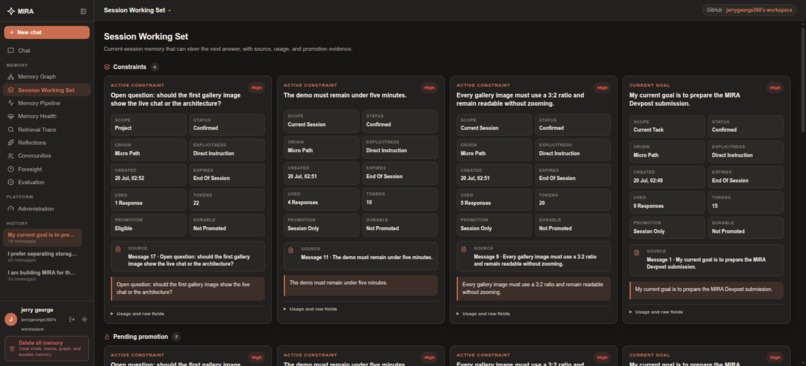Viewport: 806px width, 366px height.
Task: Open the Administration page
Action: click(x=47, y=209)
